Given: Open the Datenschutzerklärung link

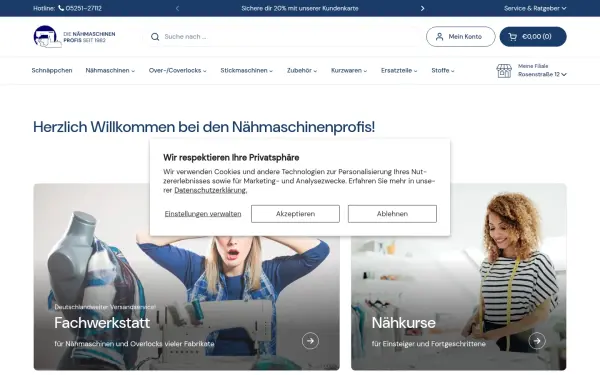Looking at the screenshot, I should click(x=211, y=190).
